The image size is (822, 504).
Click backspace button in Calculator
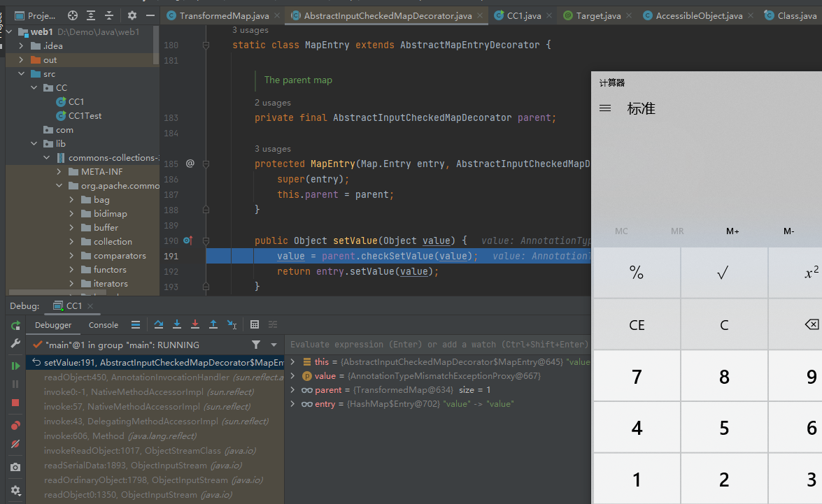795,325
